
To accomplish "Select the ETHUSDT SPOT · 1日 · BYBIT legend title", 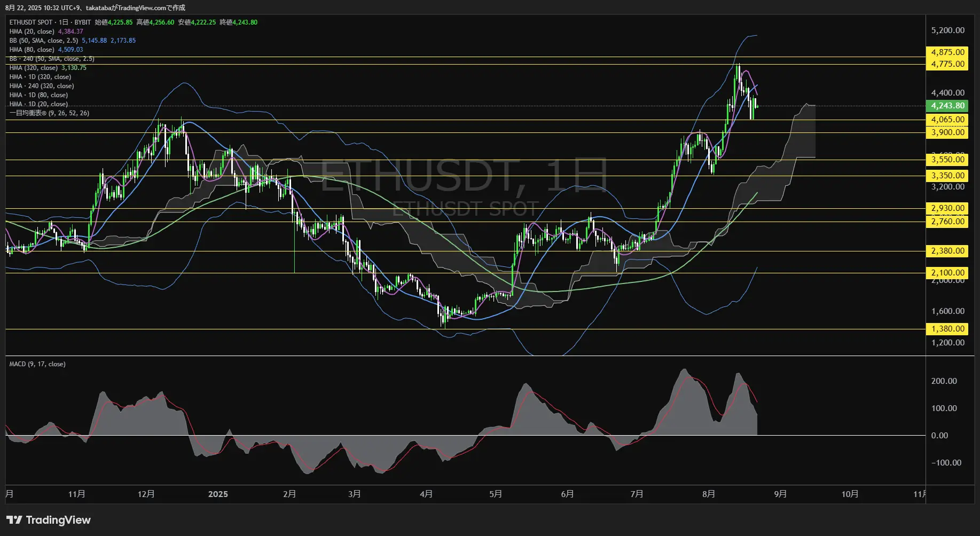I will 50,22.
